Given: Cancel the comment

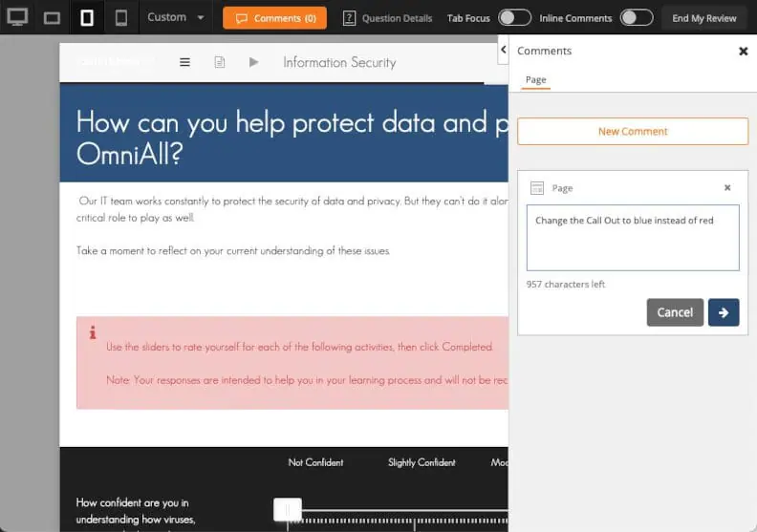Looking at the screenshot, I should pos(675,312).
